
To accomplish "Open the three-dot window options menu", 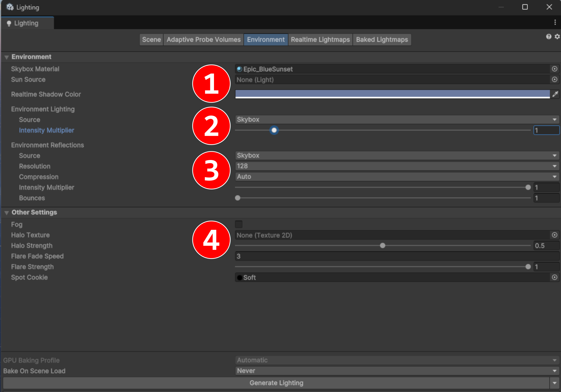I will [x=555, y=22].
